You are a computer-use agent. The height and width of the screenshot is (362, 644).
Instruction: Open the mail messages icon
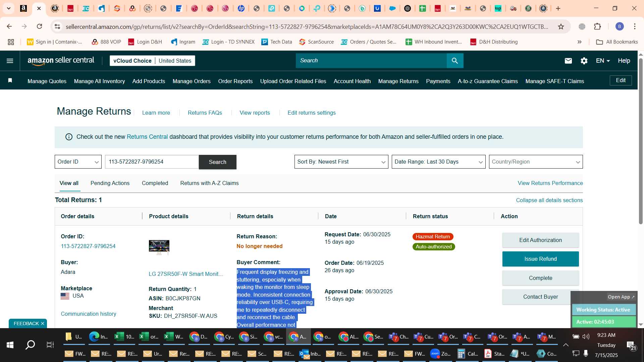568,61
